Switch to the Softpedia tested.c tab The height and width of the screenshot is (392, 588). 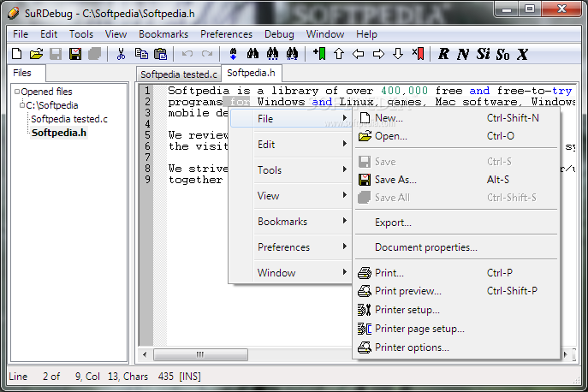click(179, 74)
